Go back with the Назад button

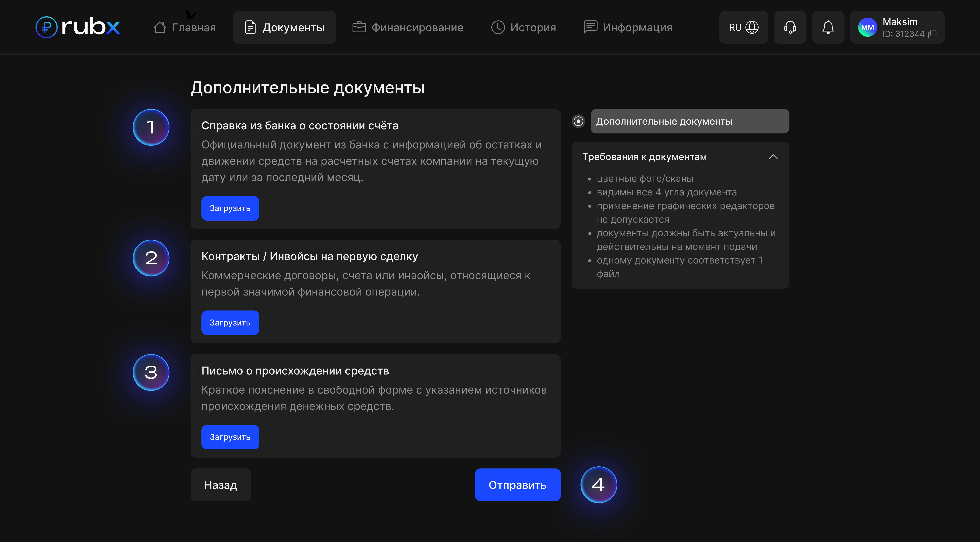[x=221, y=485]
